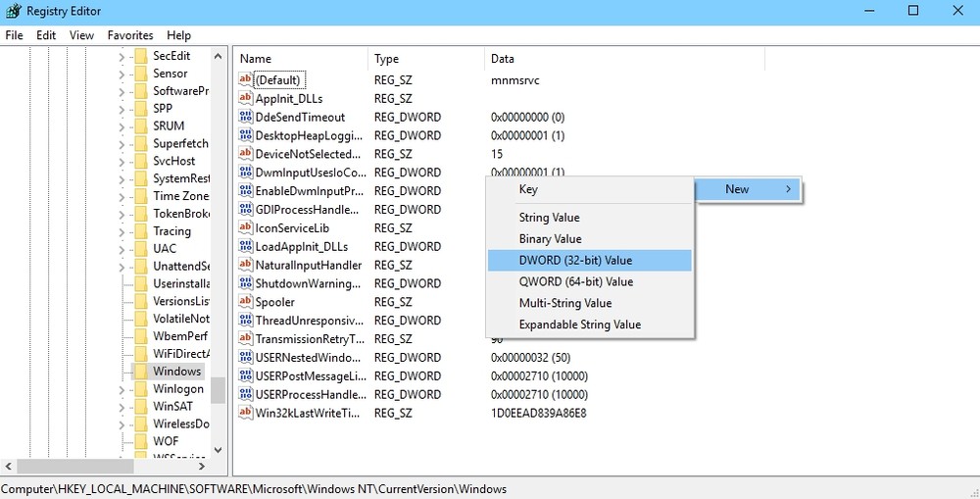Open the Favorites menu
This screenshot has height=499, width=980.
pos(129,35)
